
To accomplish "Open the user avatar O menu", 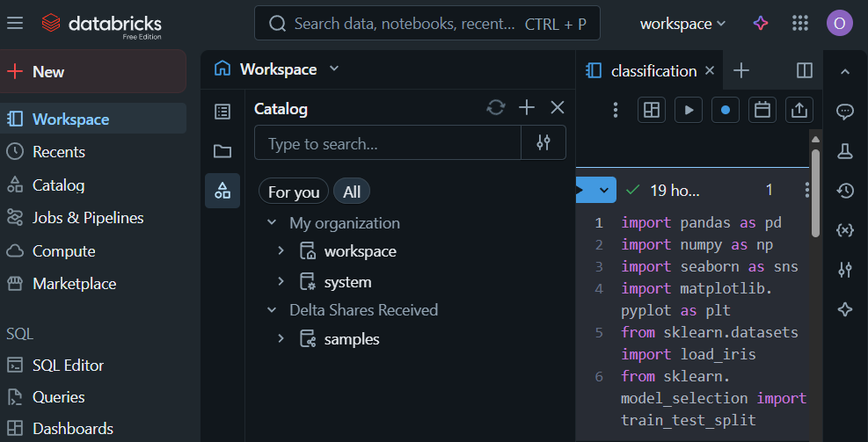I will 839,23.
